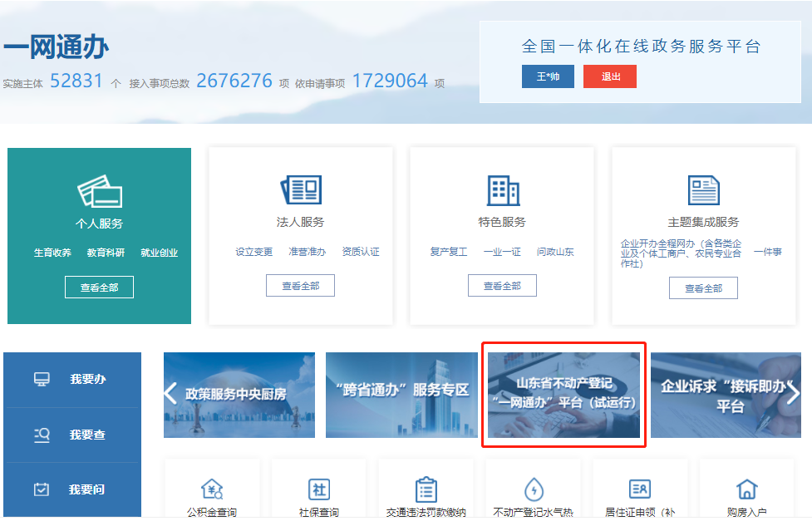
Task: Click the 个人服务 card icon
Action: (x=99, y=192)
